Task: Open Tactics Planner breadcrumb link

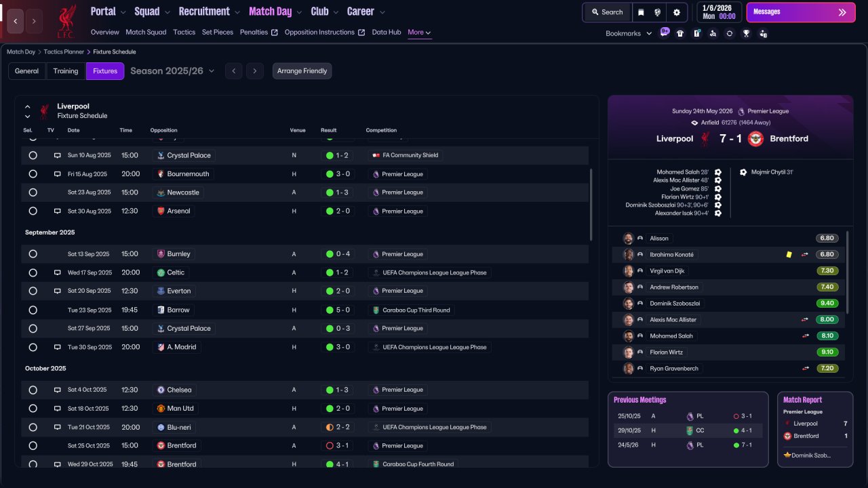Action: [x=64, y=52]
